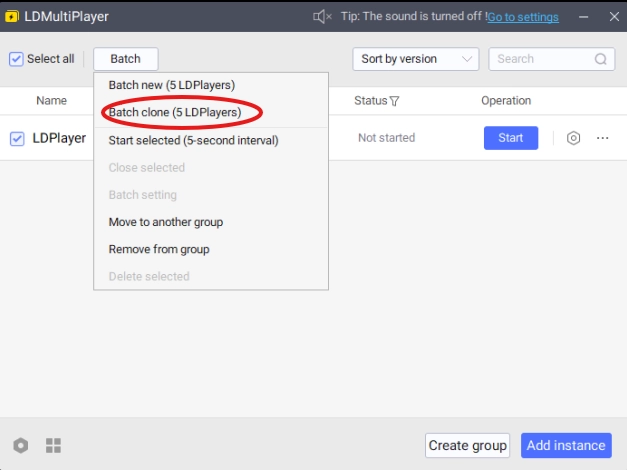Follow the Go to settings link
Image resolution: width=627 pixels, height=470 pixels.
tap(523, 17)
